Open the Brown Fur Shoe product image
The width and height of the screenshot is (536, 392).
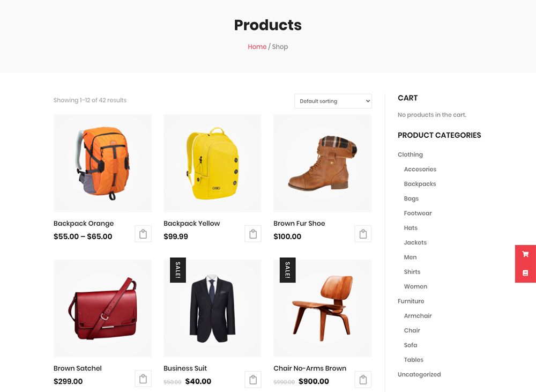coord(322,163)
